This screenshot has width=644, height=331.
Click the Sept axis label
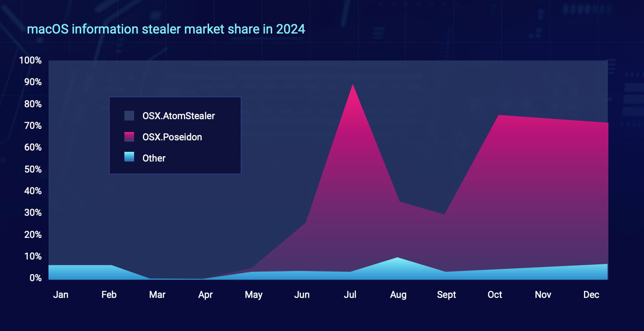pyautogui.click(x=446, y=294)
